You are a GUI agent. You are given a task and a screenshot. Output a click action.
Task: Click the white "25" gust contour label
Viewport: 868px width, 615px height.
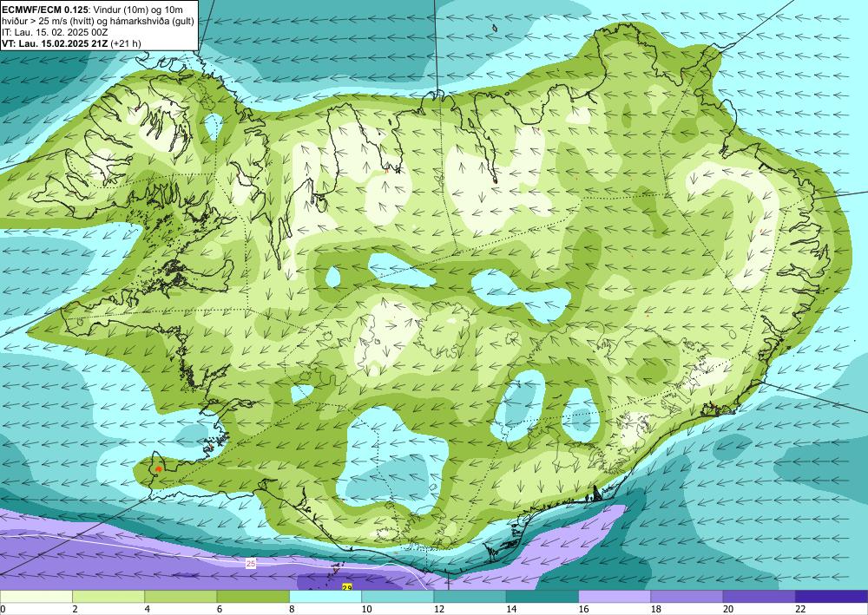pyautogui.click(x=251, y=564)
